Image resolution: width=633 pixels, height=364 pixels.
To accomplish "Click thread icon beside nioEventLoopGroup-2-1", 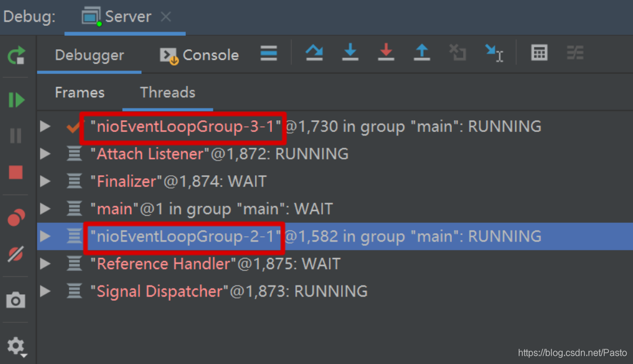I will [x=74, y=236].
